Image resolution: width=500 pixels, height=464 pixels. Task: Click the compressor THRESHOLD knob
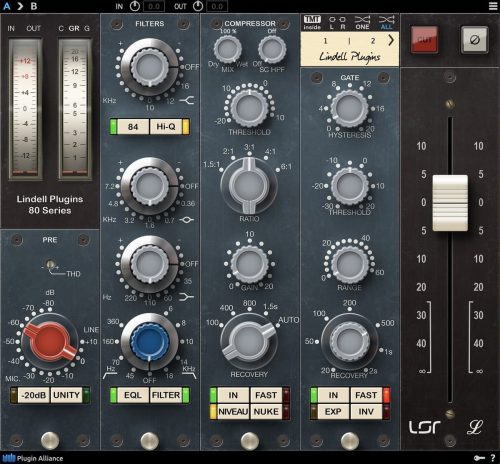249,108
